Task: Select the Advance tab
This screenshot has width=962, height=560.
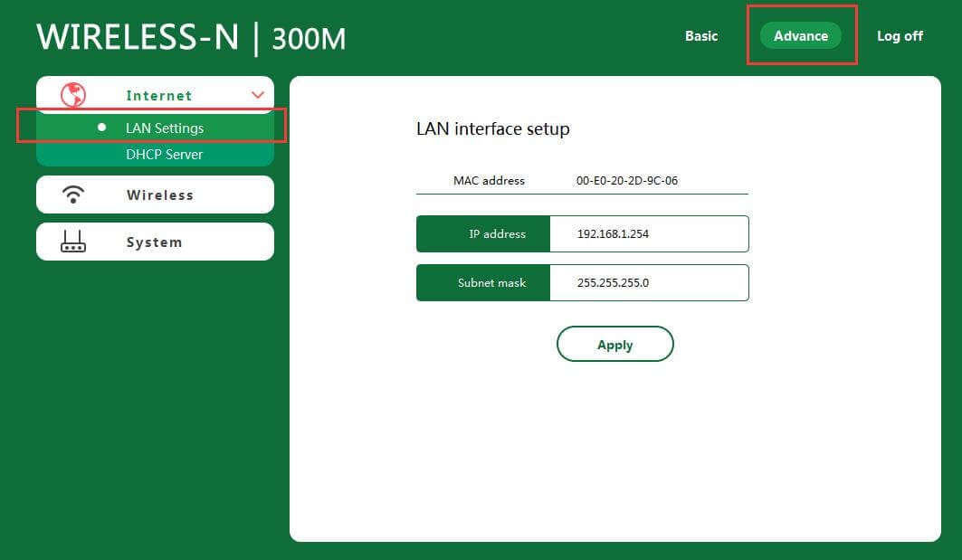Action: 800,36
